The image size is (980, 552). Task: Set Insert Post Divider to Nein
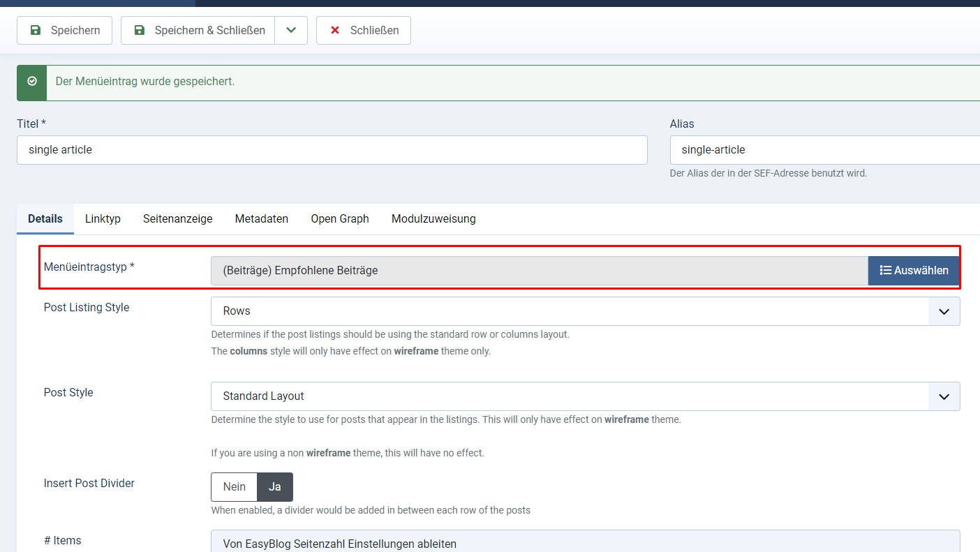pyautogui.click(x=235, y=487)
